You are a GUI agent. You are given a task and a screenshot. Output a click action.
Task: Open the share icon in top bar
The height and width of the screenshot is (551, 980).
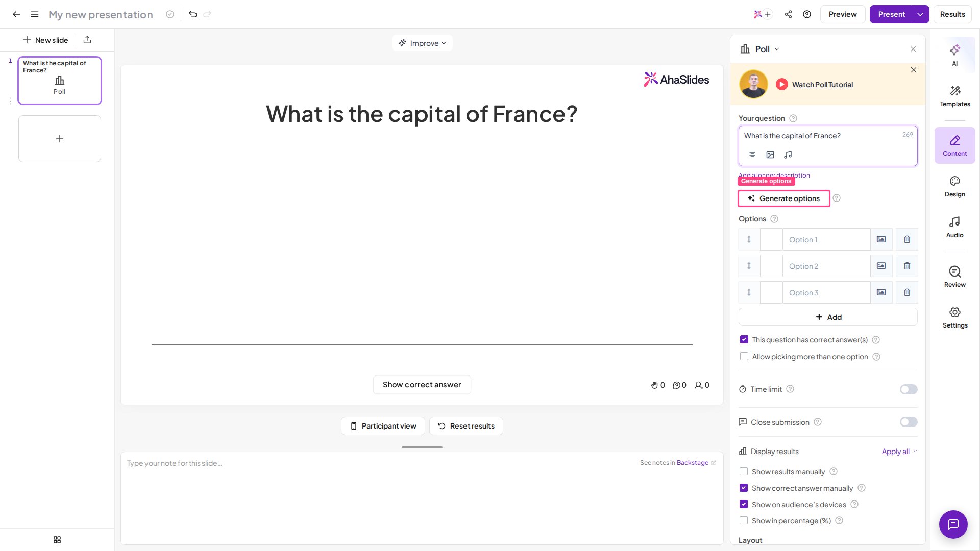click(x=789, y=14)
